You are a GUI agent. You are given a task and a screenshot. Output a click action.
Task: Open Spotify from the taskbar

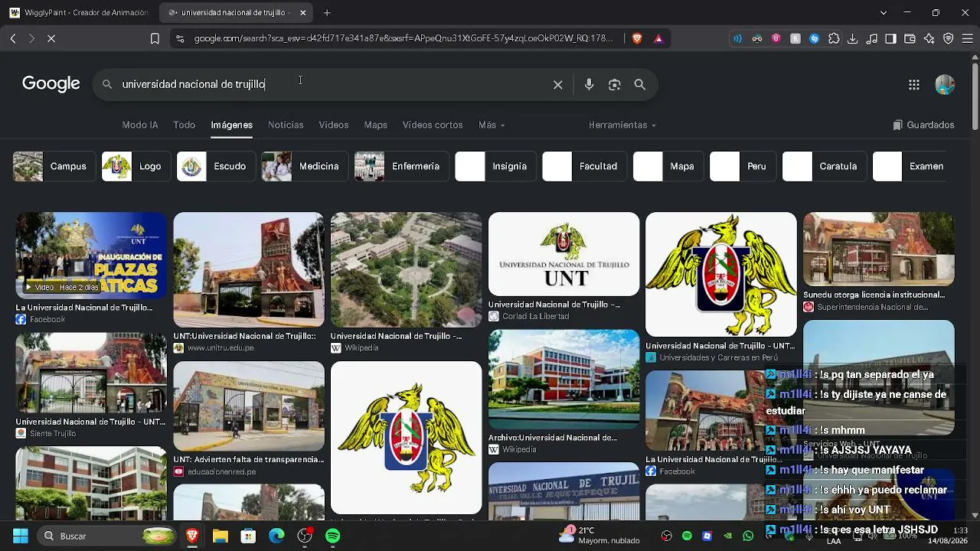click(333, 536)
